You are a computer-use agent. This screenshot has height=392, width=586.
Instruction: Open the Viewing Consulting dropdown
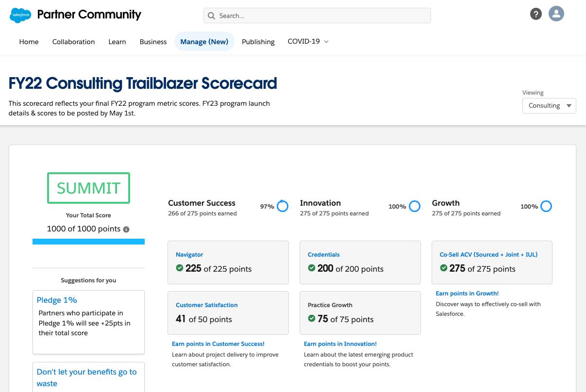549,106
